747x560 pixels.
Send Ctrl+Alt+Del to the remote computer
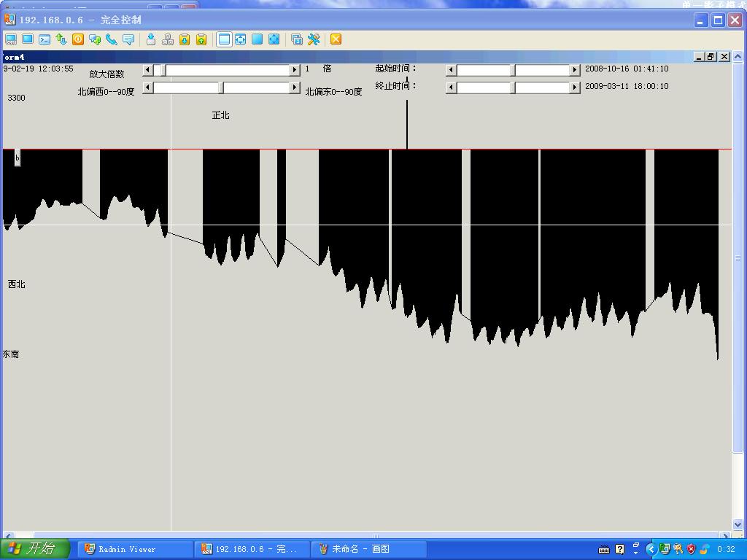click(x=151, y=39)
